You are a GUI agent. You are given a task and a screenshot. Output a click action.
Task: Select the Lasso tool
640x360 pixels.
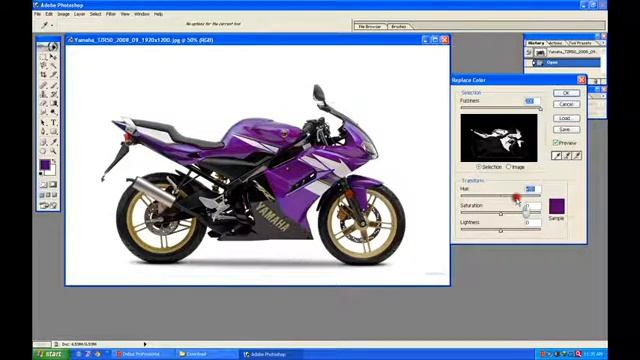coord(43,65)
